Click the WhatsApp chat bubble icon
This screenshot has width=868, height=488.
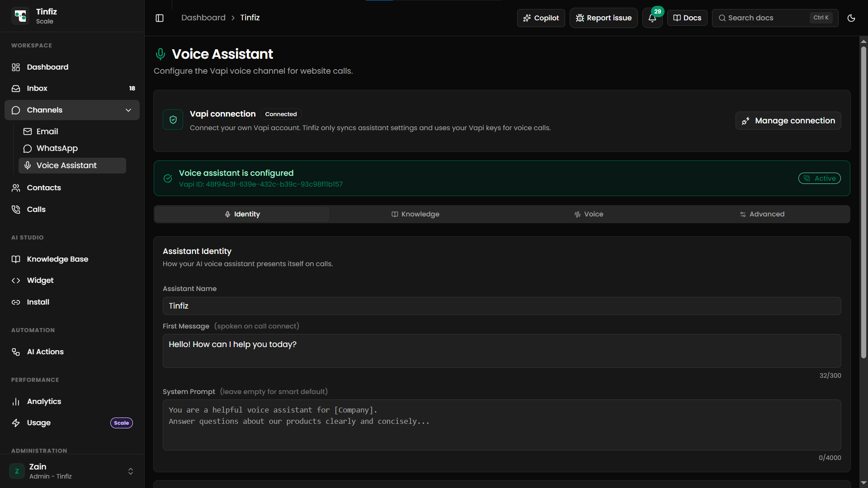(x=28, y=149)
